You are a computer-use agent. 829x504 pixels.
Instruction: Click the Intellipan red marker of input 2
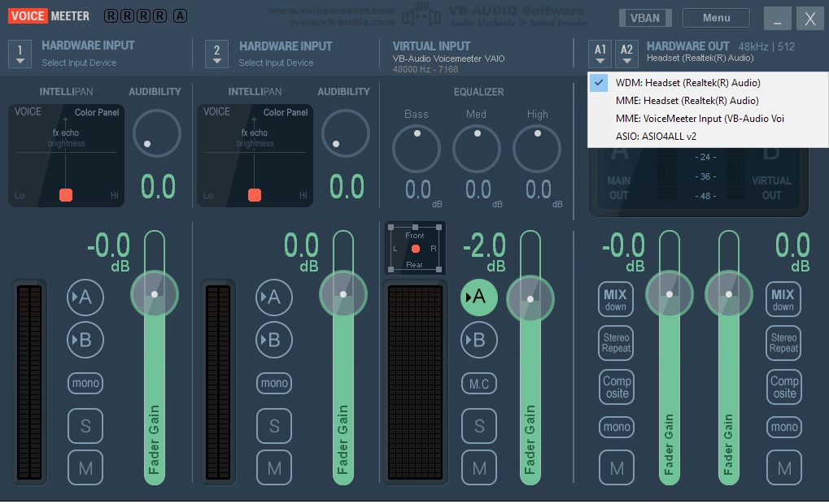point(255,195)
